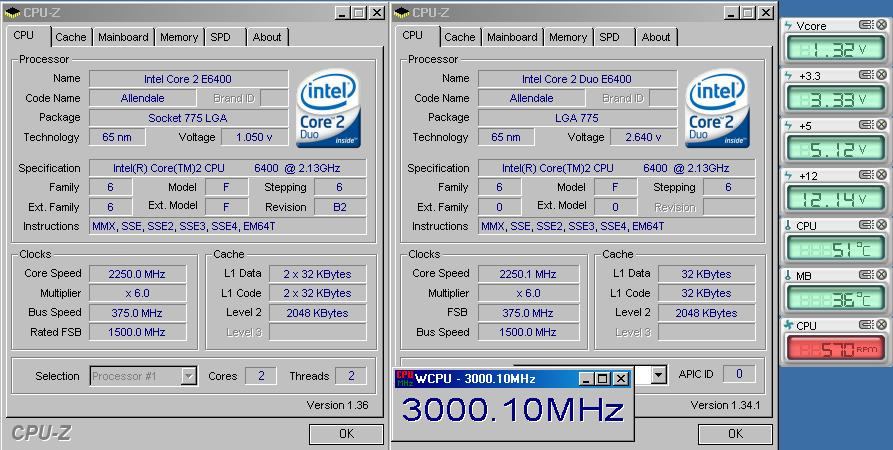Close the Vcore voltage gauge

click(881, 25)
